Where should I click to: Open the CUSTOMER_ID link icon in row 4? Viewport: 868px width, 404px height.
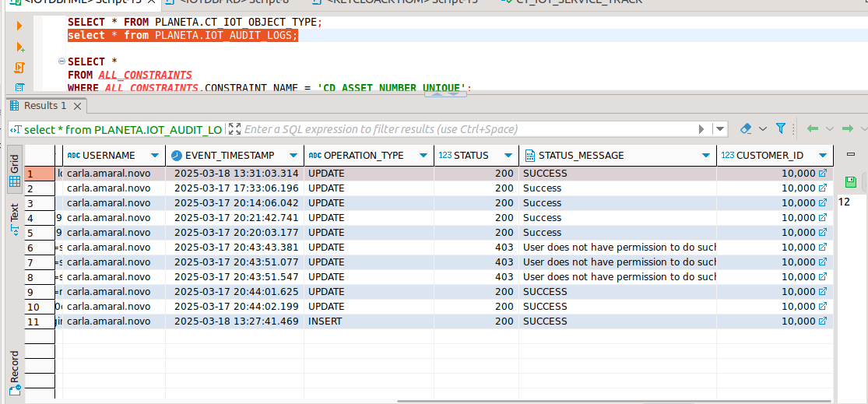823,217
